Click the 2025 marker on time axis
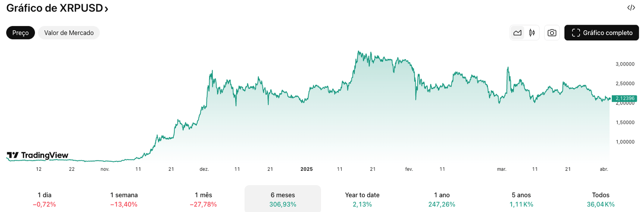Image resolution: width=644 pixels, height=212 pixels. point(306,169)
